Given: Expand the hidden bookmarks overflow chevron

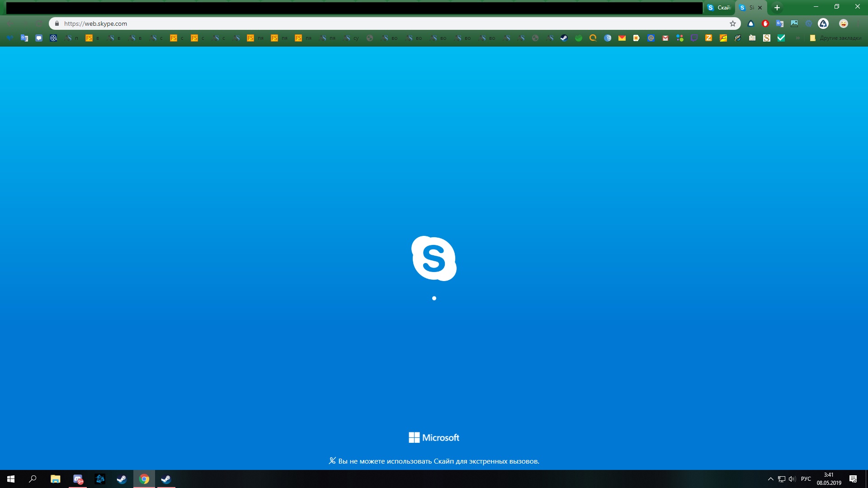Looking at the screenshot, I should 798,38.
